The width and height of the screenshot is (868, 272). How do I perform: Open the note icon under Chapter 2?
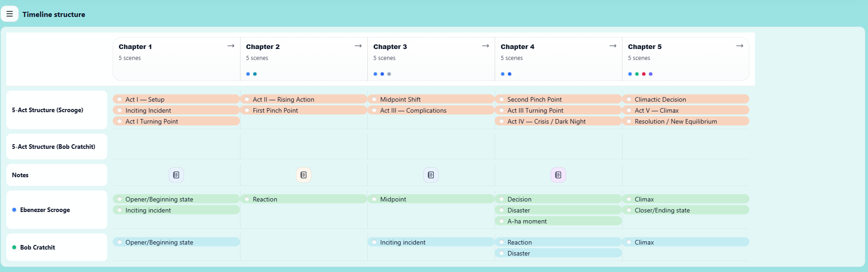point(304,175)
